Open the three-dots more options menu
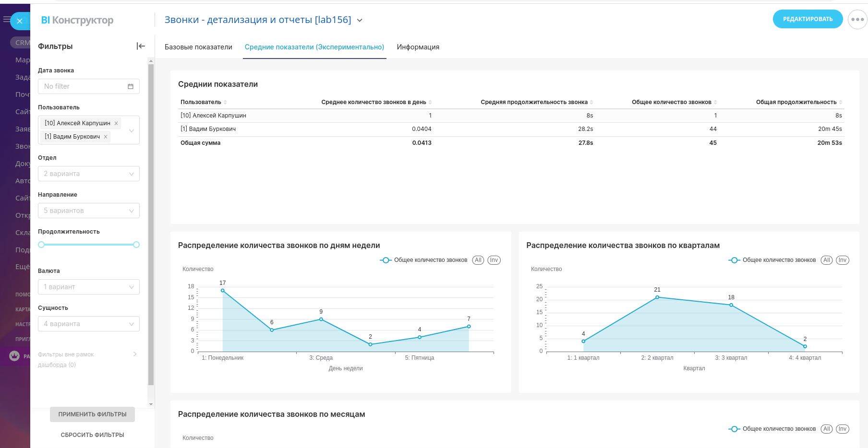The image size is (868, 448). [x=857, y=20]
